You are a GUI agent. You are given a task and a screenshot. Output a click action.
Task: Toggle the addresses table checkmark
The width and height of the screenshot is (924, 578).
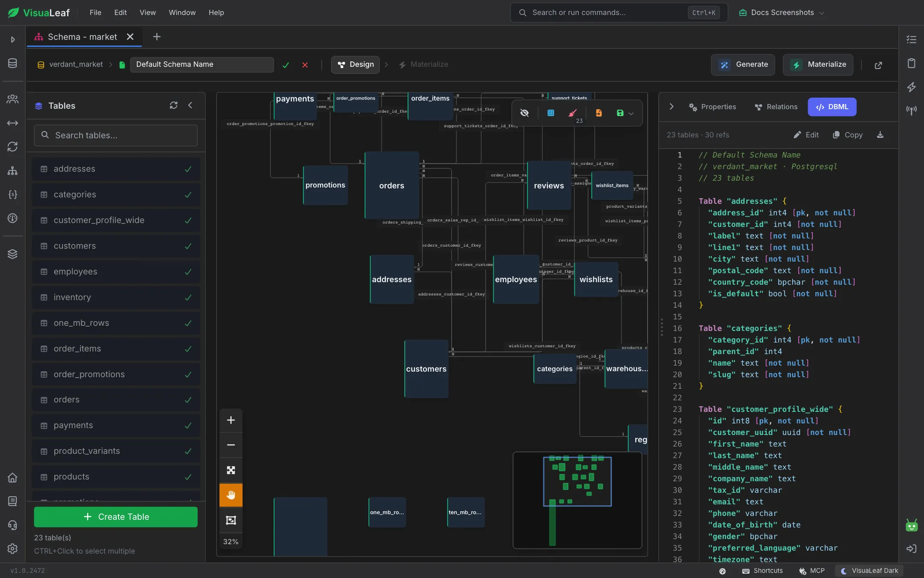pos(188,169)
